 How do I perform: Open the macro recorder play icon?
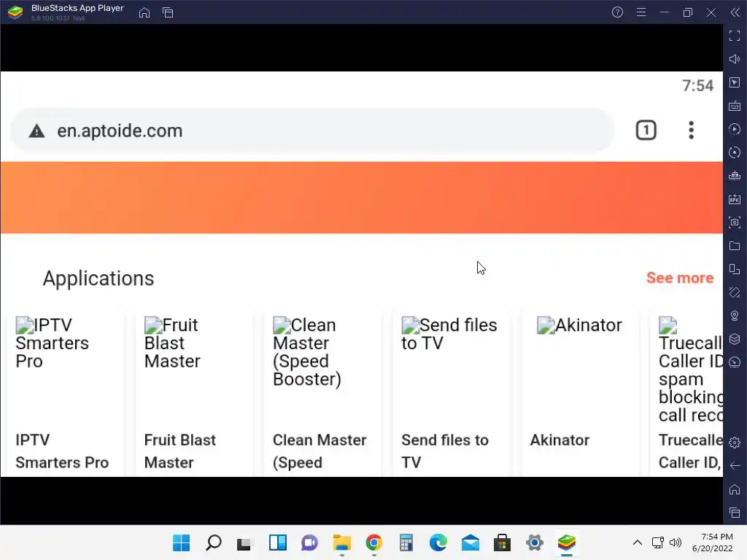pos(735,129)
